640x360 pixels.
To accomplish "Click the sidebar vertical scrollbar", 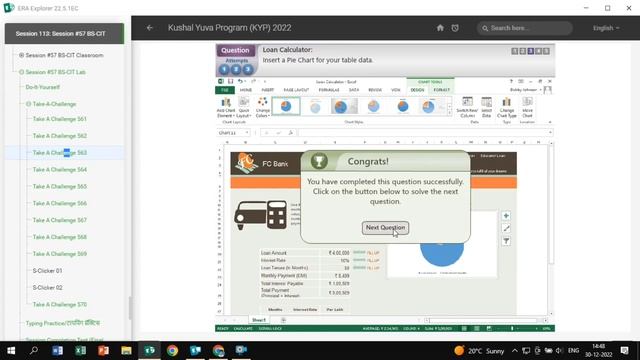I will pyautogui.click(x=130, y=307).
